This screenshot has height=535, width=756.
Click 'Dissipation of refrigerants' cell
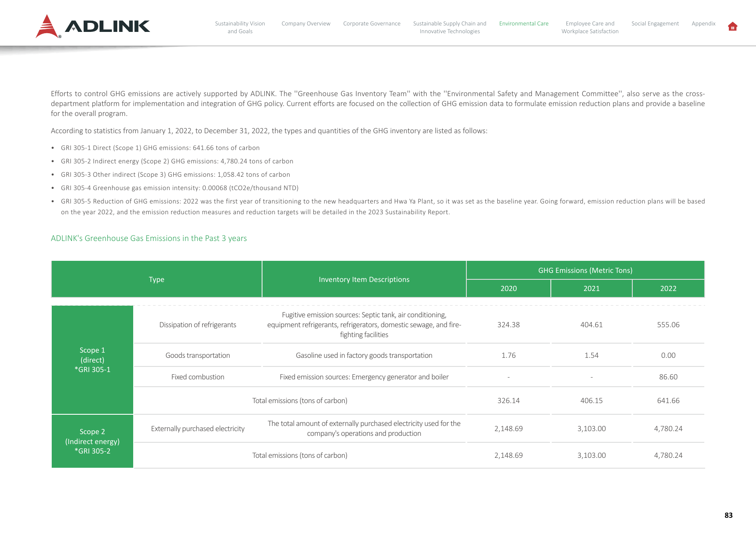click(198, 325)
